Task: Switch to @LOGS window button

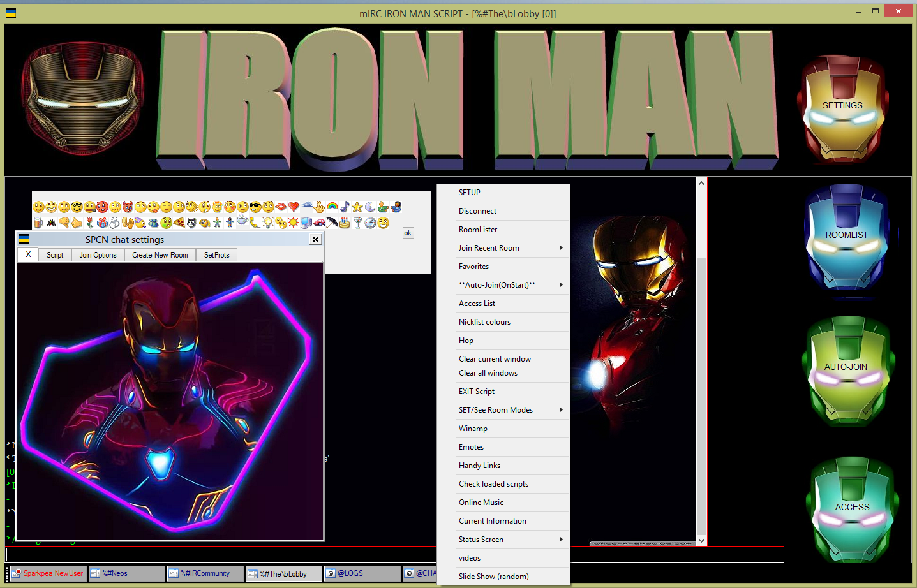Action: 362,573
